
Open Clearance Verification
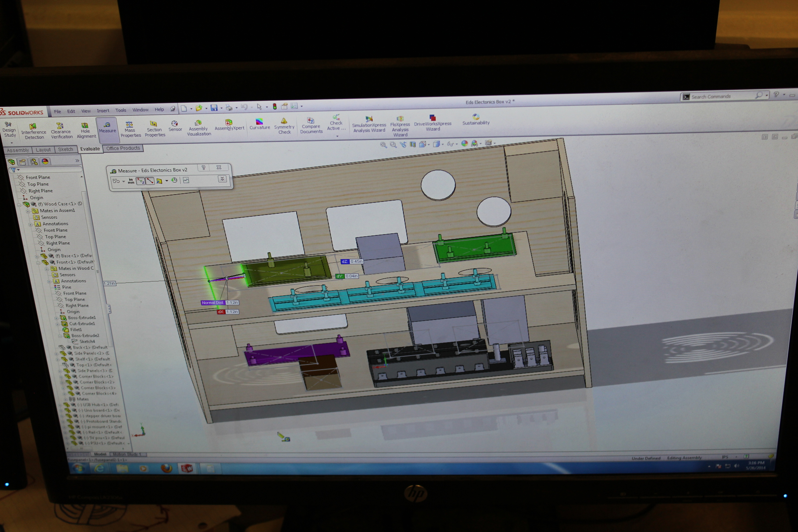click(61, 131)
